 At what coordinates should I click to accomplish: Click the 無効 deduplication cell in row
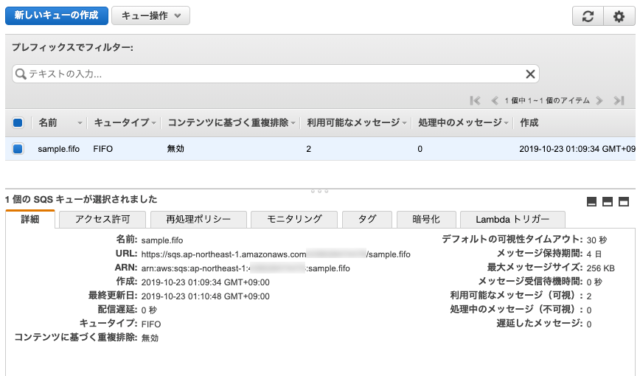176,149
